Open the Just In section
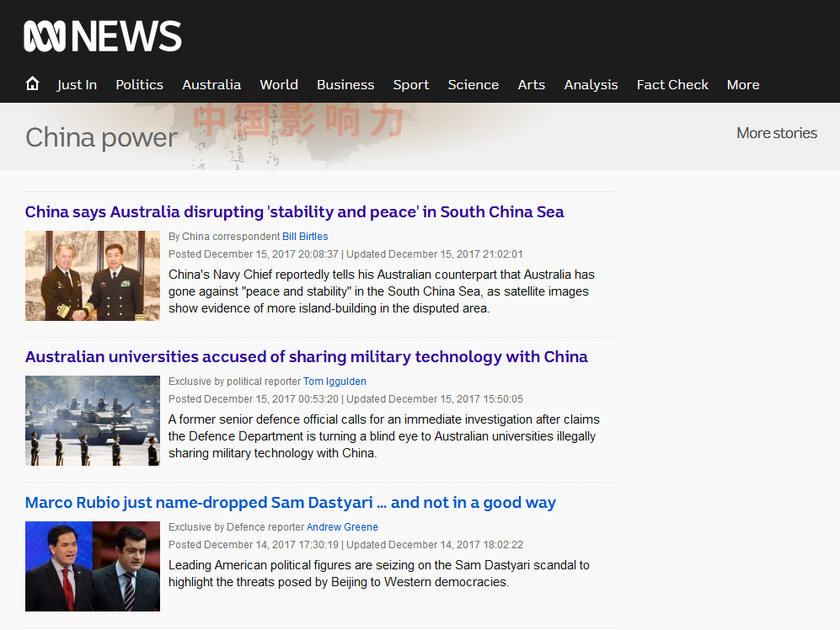Image resolution: width=840 pixels, height=630 pixels. (77, 84)
